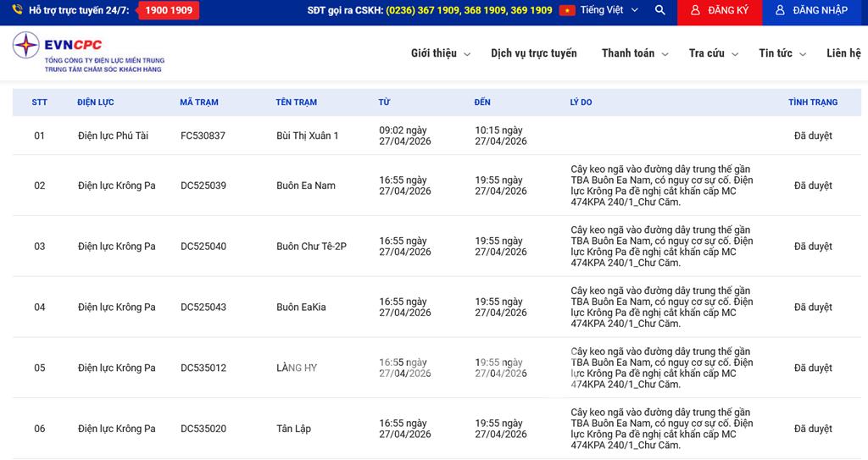Viewport: 868px width, 460px height.
Task: Open the search magnifier icon
Action: [660, 10]
